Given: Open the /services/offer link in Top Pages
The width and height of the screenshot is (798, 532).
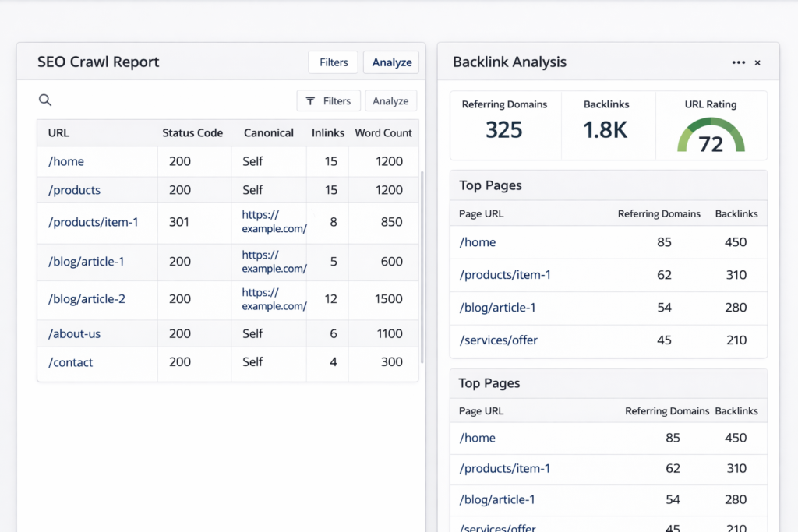Looking at the screenshot, I should pos(498,340).
